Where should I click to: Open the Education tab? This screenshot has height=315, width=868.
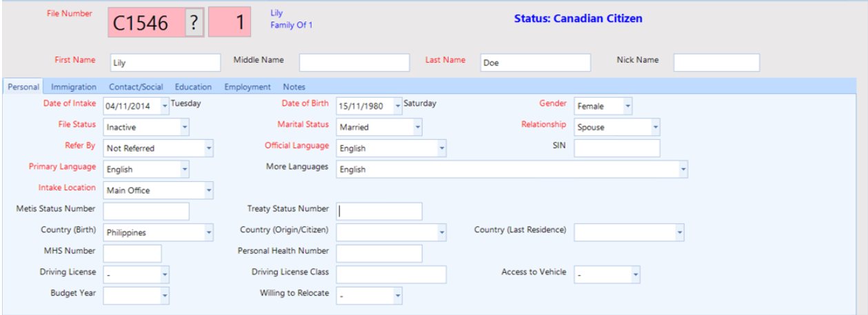[193, 87]
